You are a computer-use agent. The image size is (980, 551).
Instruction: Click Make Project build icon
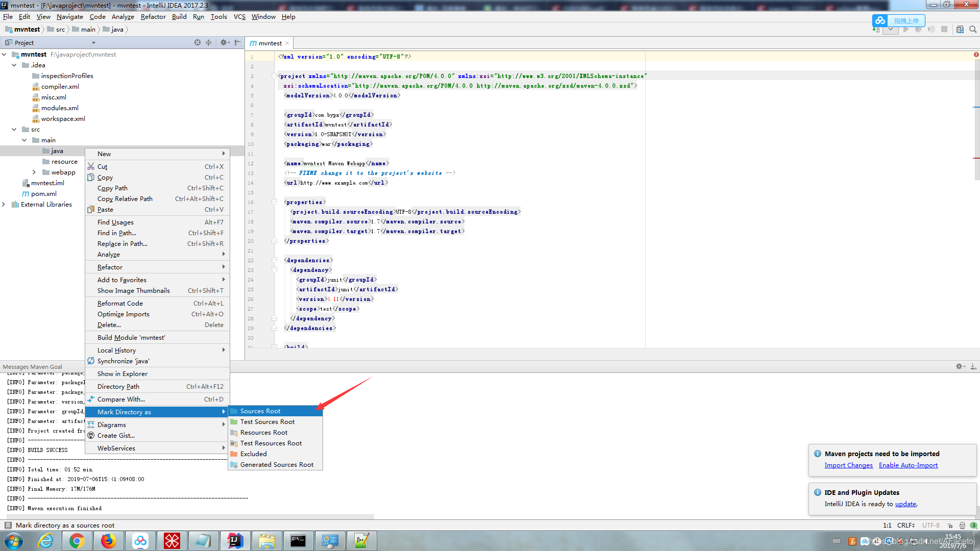tap(876, 30)
